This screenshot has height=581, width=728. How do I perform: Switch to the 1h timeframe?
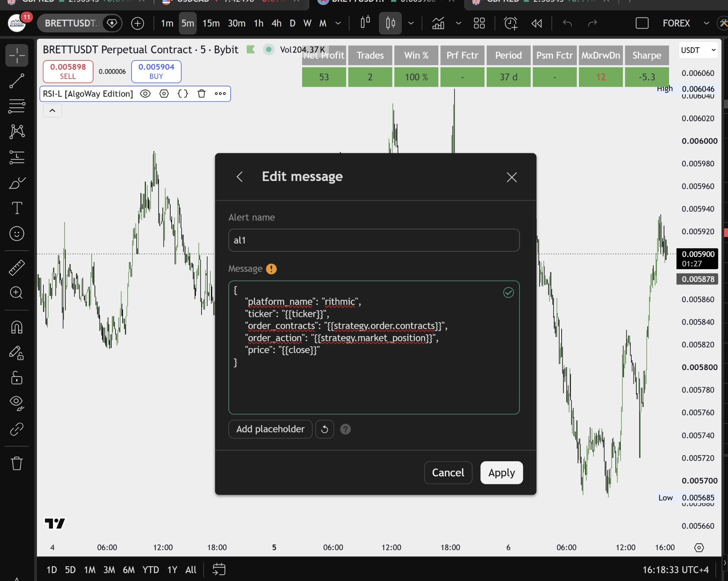tap(259, 23)
